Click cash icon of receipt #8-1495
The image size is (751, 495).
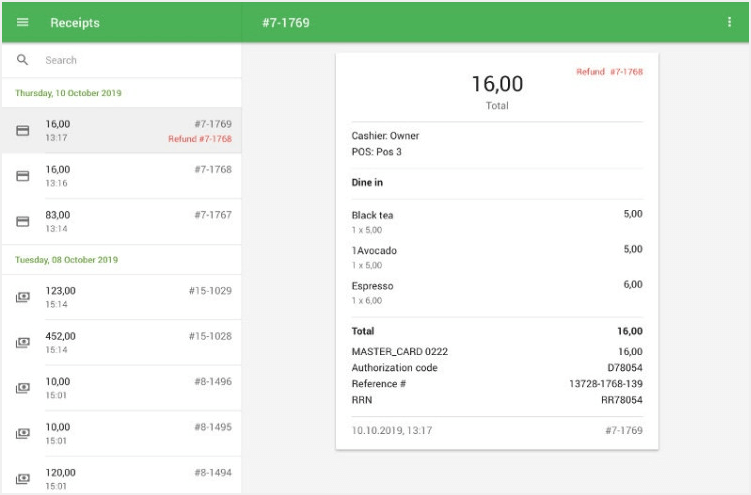click(x=23, y=434)
